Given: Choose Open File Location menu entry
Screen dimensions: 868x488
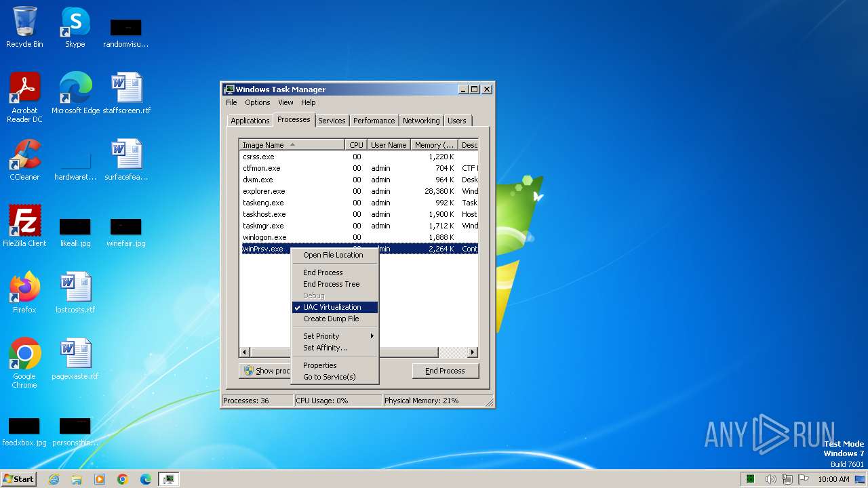Looking at the screenshot, I should (334, 255).
